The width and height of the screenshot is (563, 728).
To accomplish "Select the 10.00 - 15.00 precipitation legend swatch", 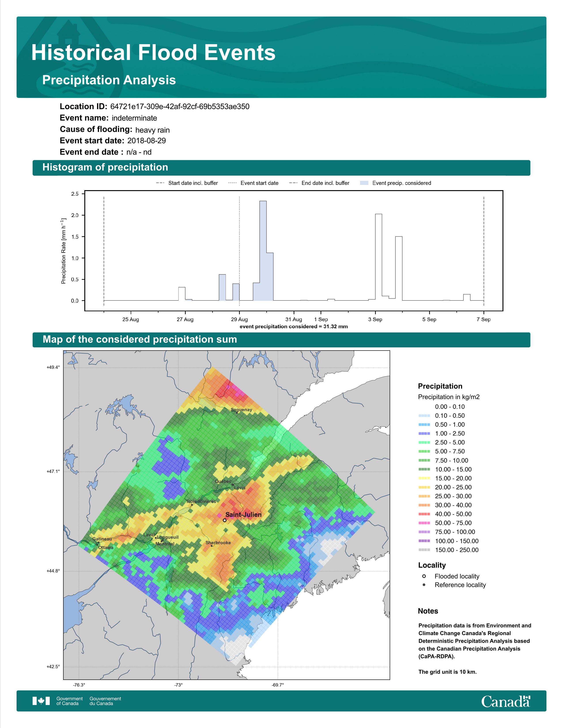I will [424, 469].
